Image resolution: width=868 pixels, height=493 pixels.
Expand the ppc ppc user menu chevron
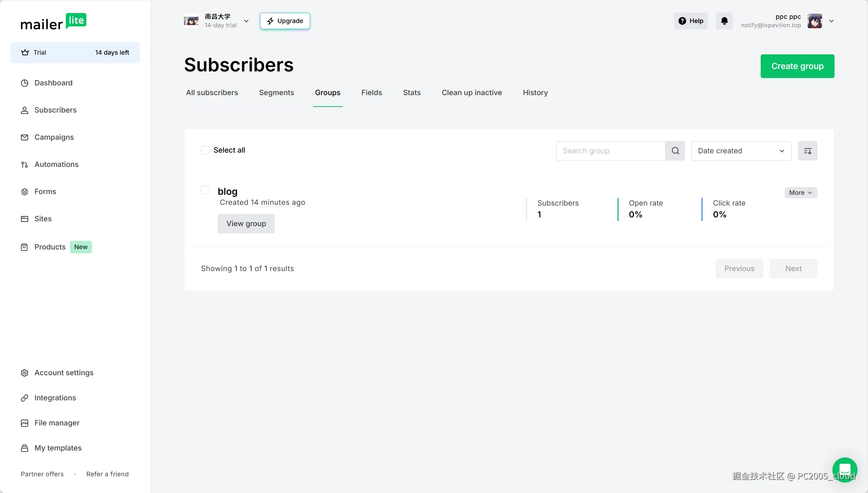pos(831,21)
